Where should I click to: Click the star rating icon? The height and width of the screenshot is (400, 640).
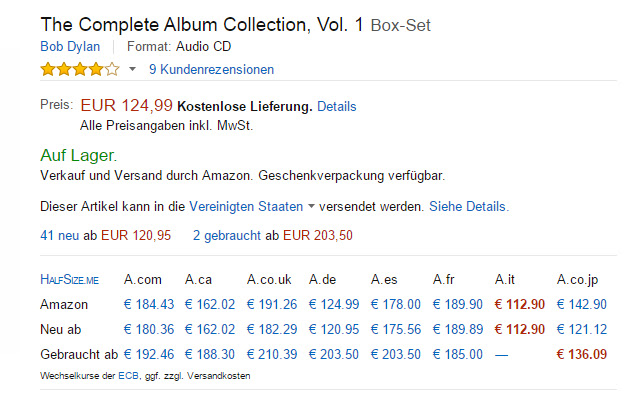tap(79, 69)
